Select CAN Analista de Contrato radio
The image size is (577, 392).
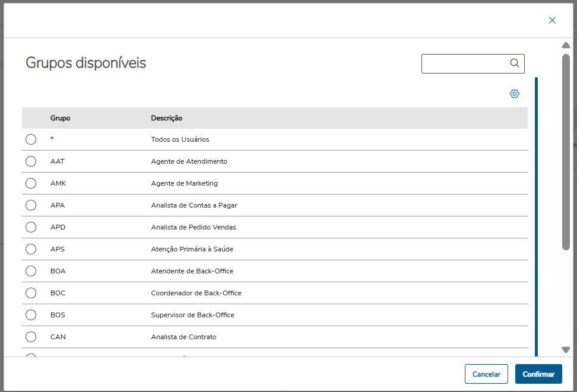[x=31, y=337]
